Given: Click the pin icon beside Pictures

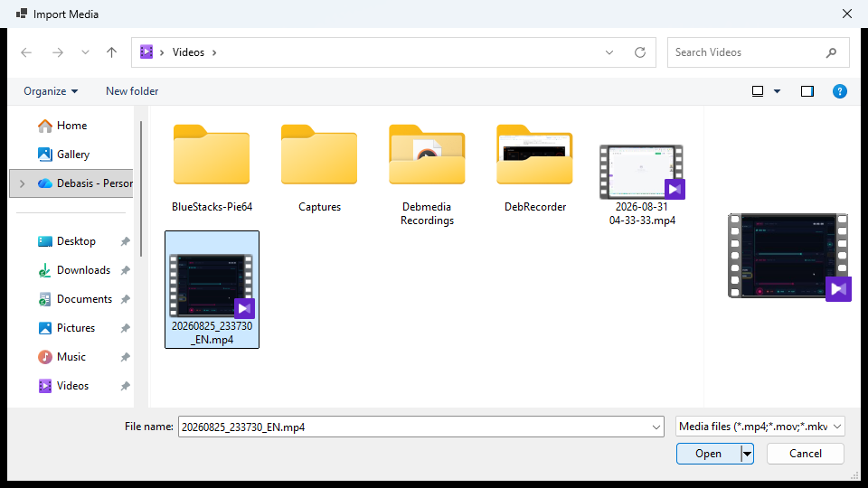Looking at the screenshot, I should point(125,327).
